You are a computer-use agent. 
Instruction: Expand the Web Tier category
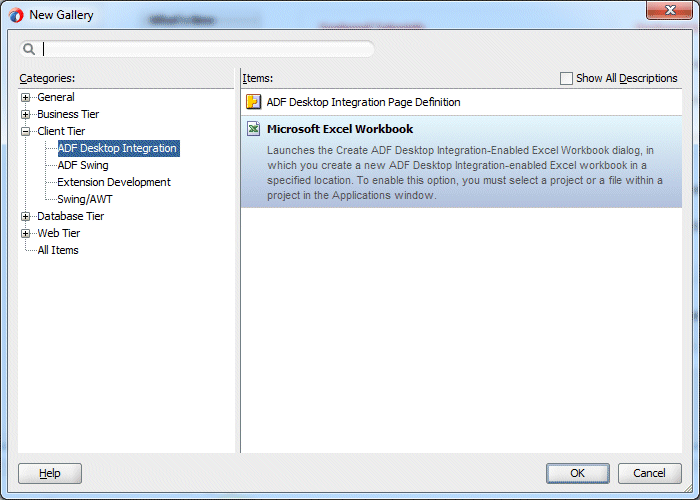coord(25,233)
